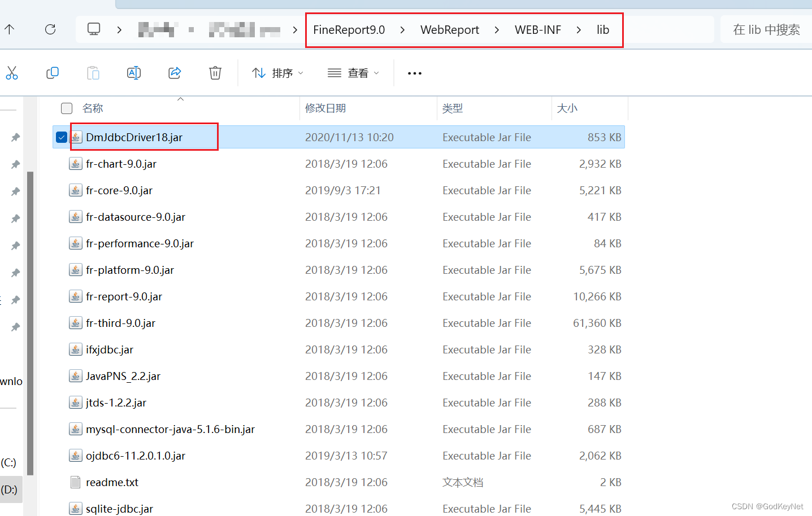
Task: Sort by 修改日期 column header
Action: click(325, 108)
